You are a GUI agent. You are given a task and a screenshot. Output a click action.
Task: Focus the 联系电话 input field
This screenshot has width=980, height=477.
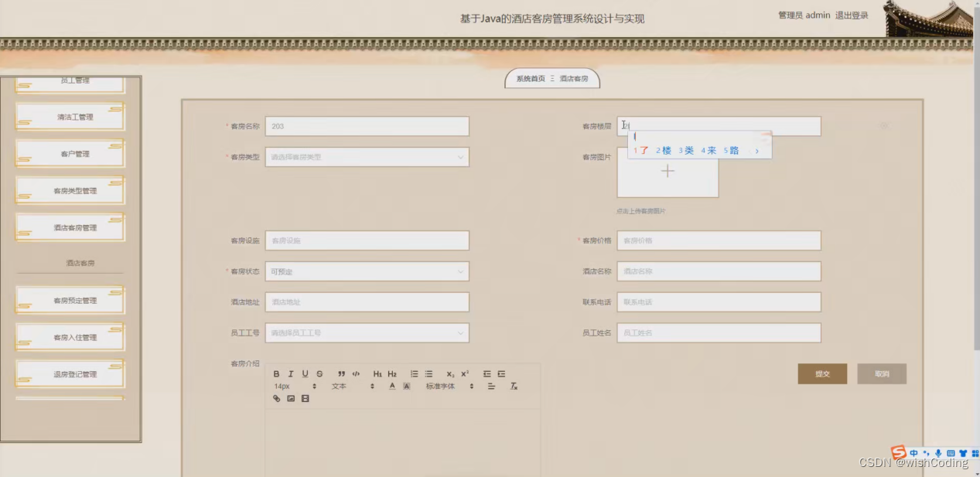(x=719, y=302)
